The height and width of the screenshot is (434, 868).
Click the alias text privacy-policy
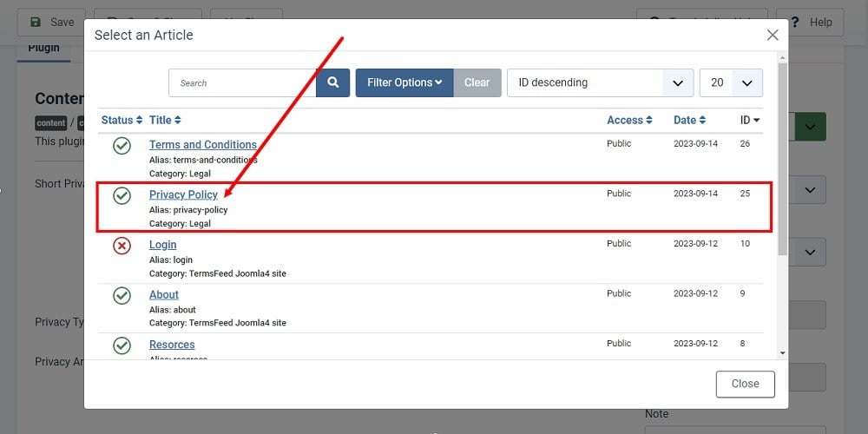[201, 210]
